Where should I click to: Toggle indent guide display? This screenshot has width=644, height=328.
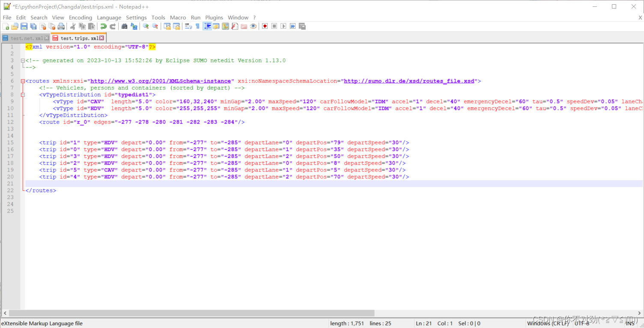point(207,26)
